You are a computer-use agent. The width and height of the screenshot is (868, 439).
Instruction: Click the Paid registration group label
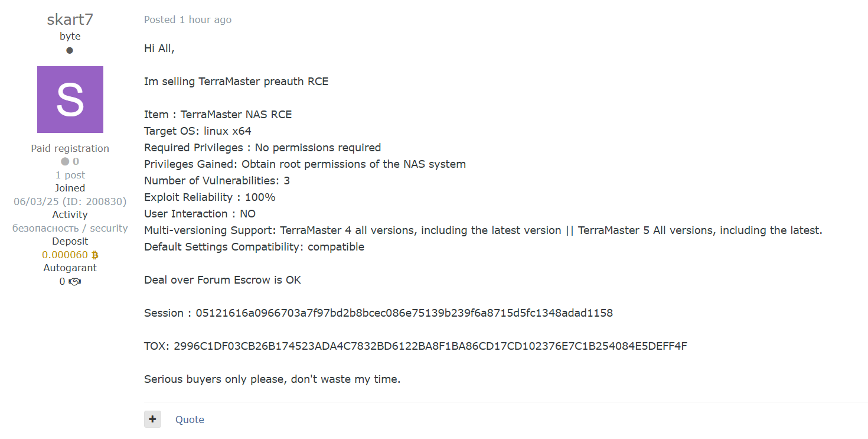coord(70,148)
